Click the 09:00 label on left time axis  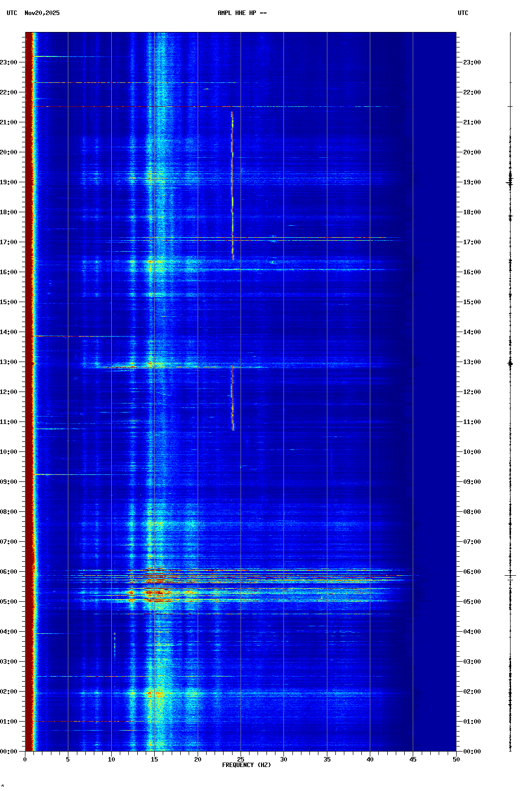9,482
